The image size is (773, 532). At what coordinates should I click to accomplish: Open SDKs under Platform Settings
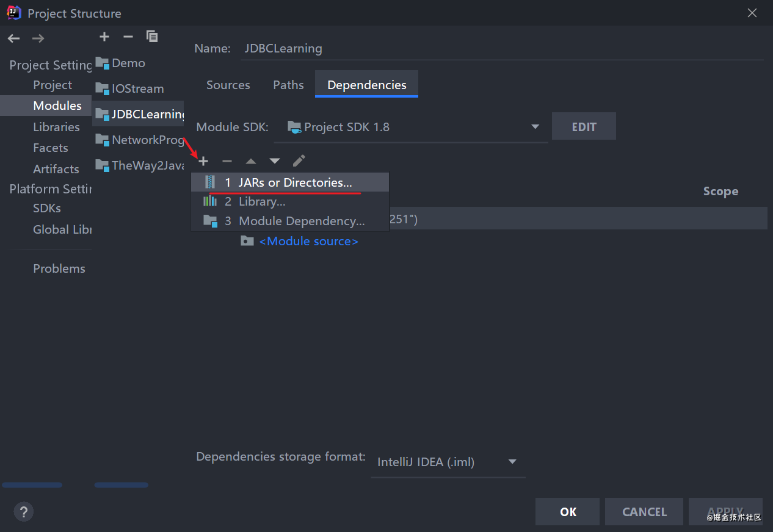click(47, 208)
